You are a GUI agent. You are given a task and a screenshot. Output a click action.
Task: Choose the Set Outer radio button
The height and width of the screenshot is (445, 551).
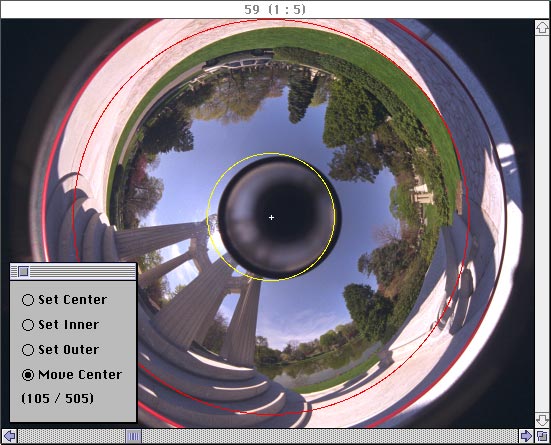[28, 350]
